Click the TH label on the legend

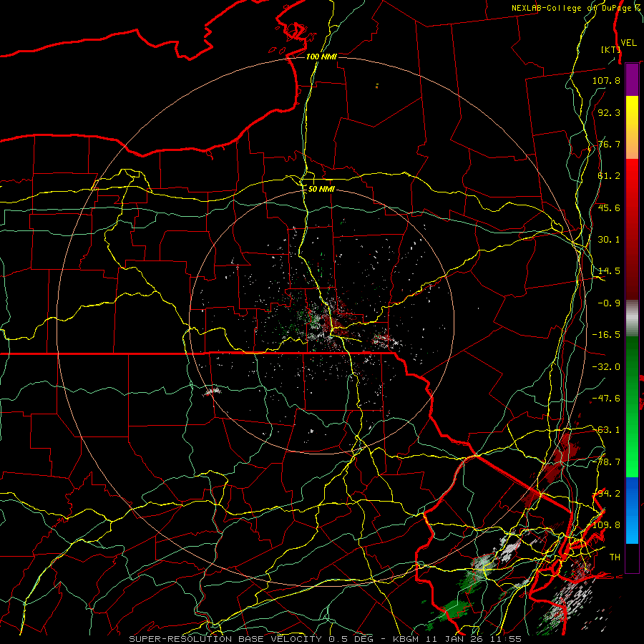(x=615, y=557)
